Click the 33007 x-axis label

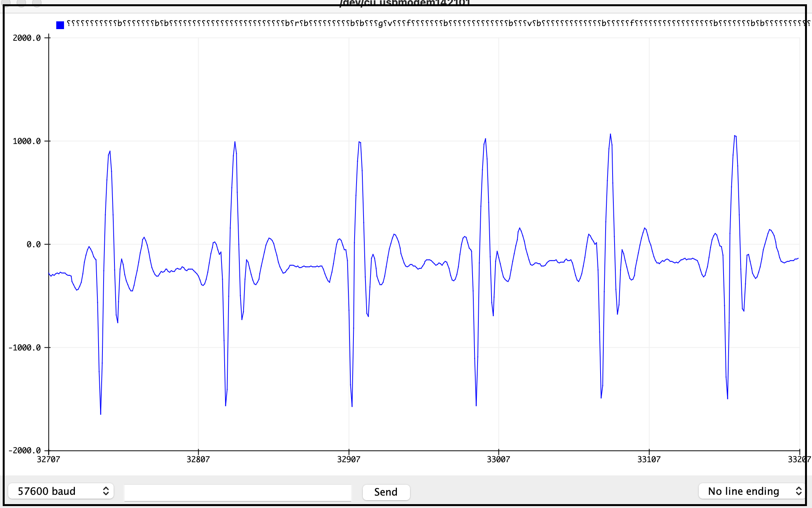[x=499, y=459]
